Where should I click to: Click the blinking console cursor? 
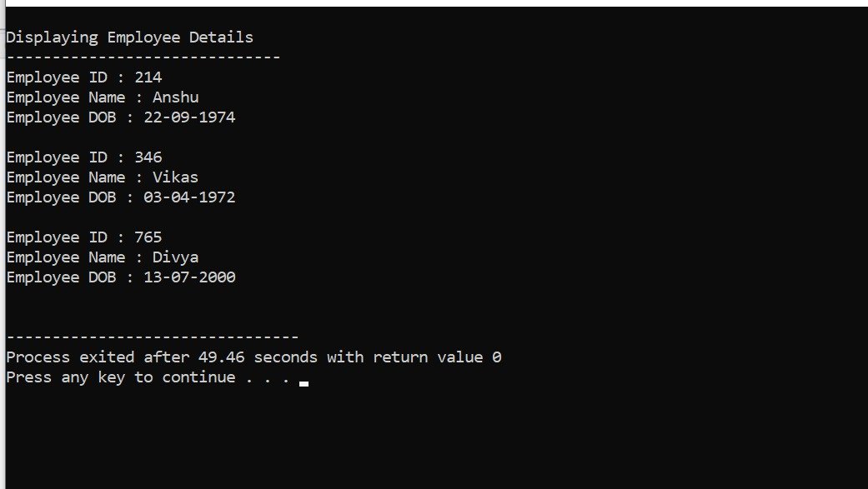pos(304,383)
